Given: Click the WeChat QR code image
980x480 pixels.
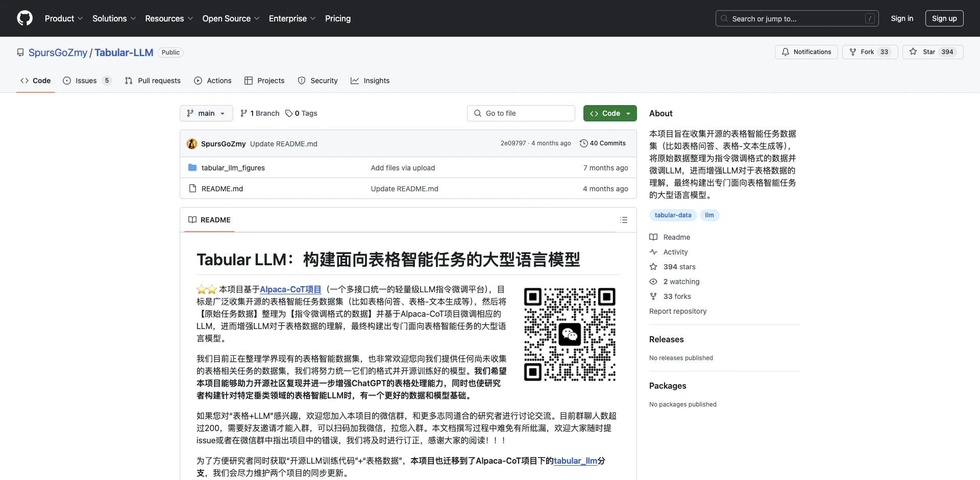Looking at the screenshot, I should click(x=570, y=334).
